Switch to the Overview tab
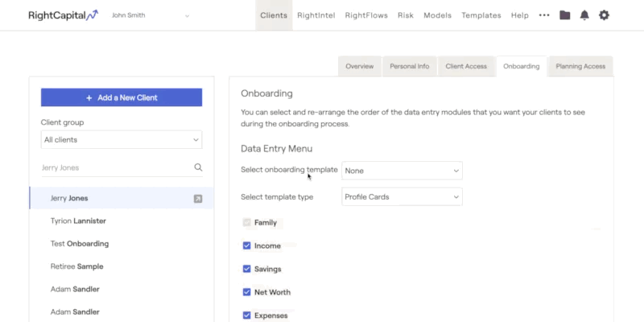Viewport: 644px width, 322px height. [x=359, y=66]
